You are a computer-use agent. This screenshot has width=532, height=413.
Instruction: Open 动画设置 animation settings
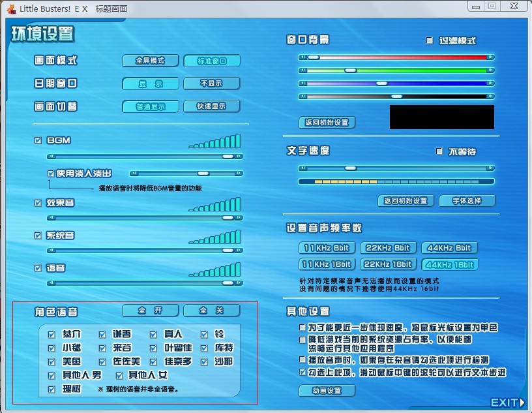pyautogui.click(x=327, y=391)
